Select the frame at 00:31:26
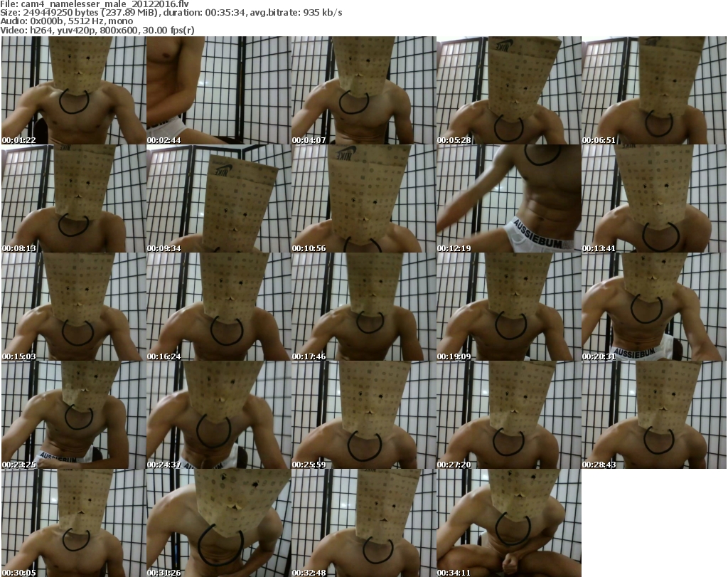The height and width of the screenshot is (577, 728). (219, 523)
